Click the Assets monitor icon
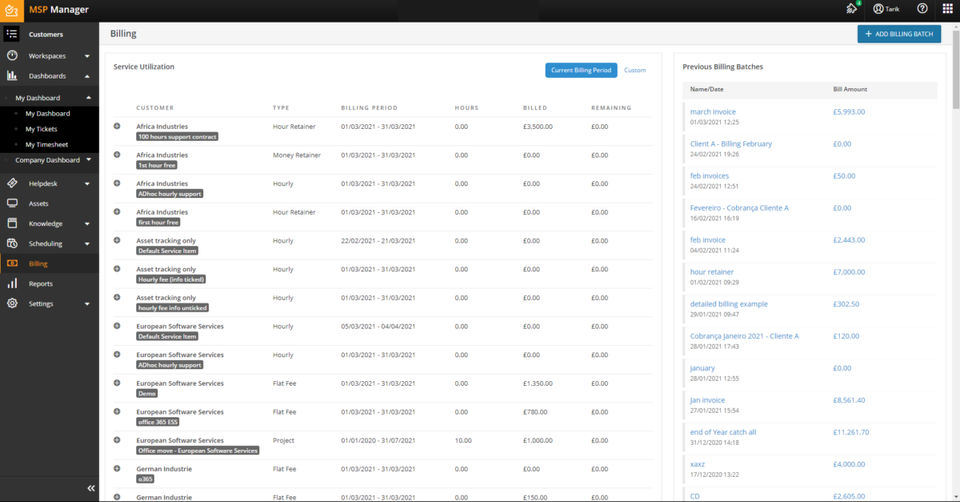The image size is (960, 502). pyautogui.click(x=12, y=203)
